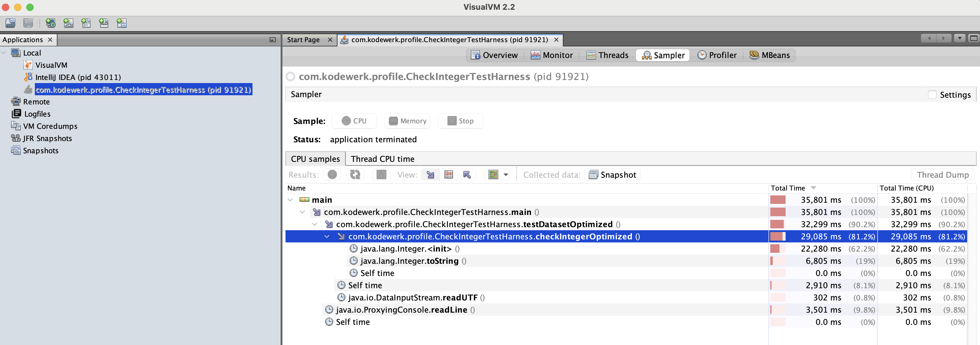Viewport: 980px width, 345px height.
Task: Click the Thread Dump button
Action: pyautogui.click(x=942, y=175)
